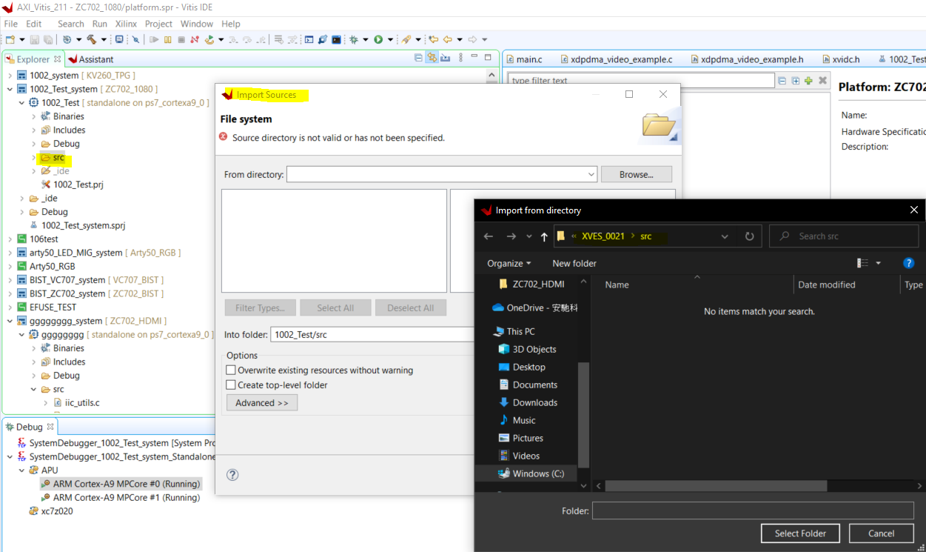The image size is (926, 552).
Task: Click the Back arrow in file dialog
Action: (x=488, y=236)
